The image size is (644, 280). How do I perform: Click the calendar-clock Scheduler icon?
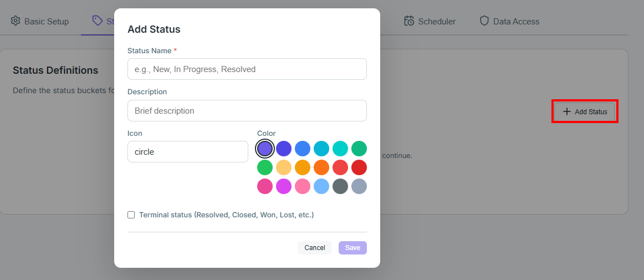[x=409, y=21]
